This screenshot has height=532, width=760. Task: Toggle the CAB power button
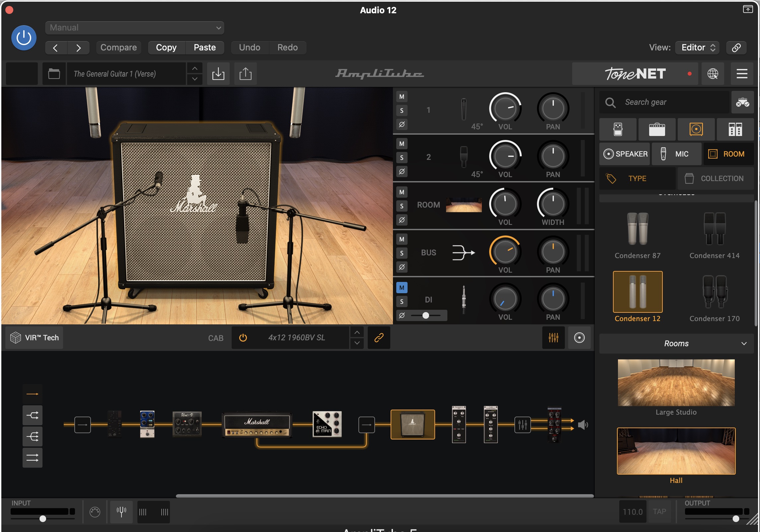(x=243, y=338)
